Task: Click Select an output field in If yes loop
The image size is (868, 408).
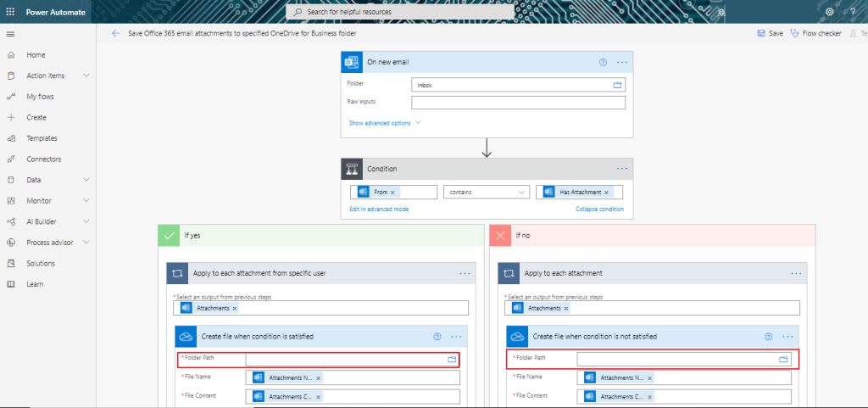Action: point(320,309)
